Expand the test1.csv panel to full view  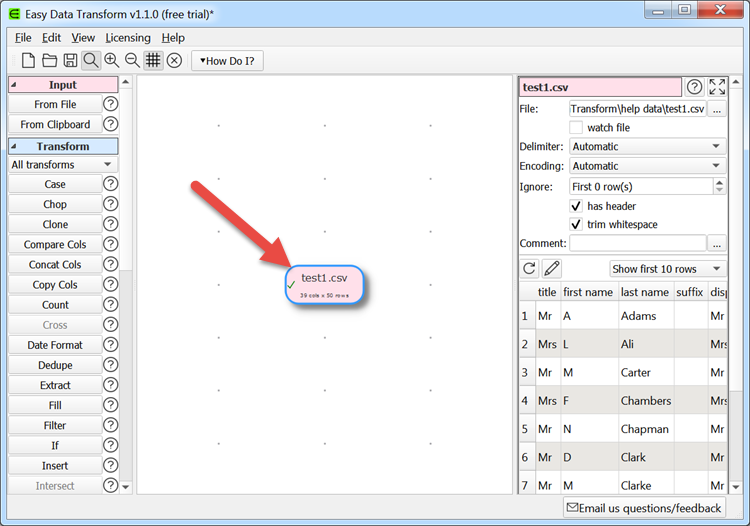coord(717,88)
